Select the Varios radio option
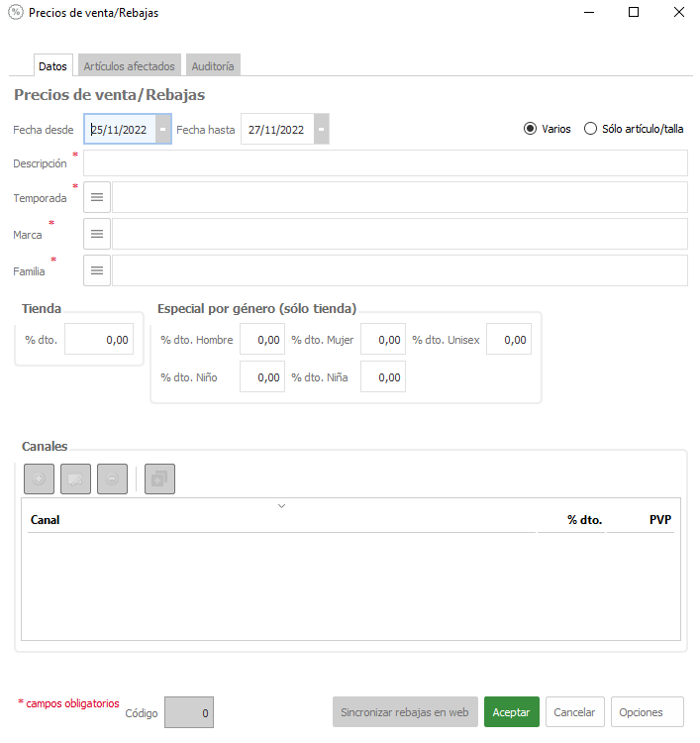 pos(531,129)
